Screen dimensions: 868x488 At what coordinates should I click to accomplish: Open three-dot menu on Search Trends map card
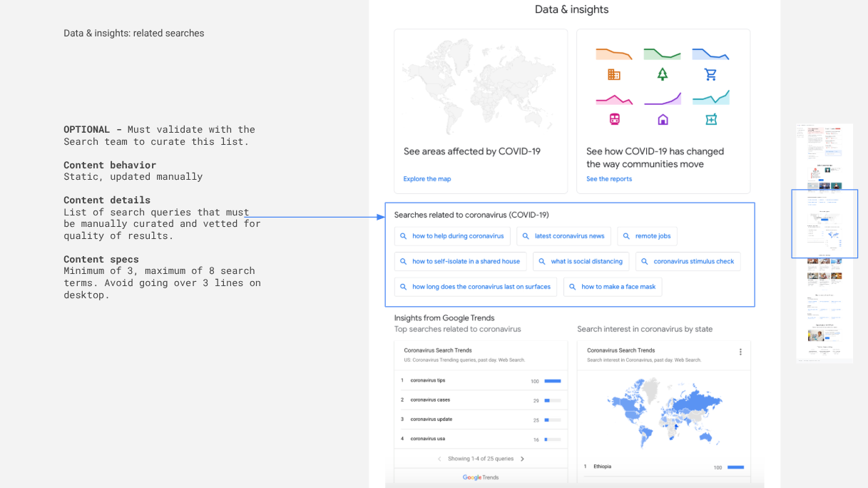click(740, 352)
